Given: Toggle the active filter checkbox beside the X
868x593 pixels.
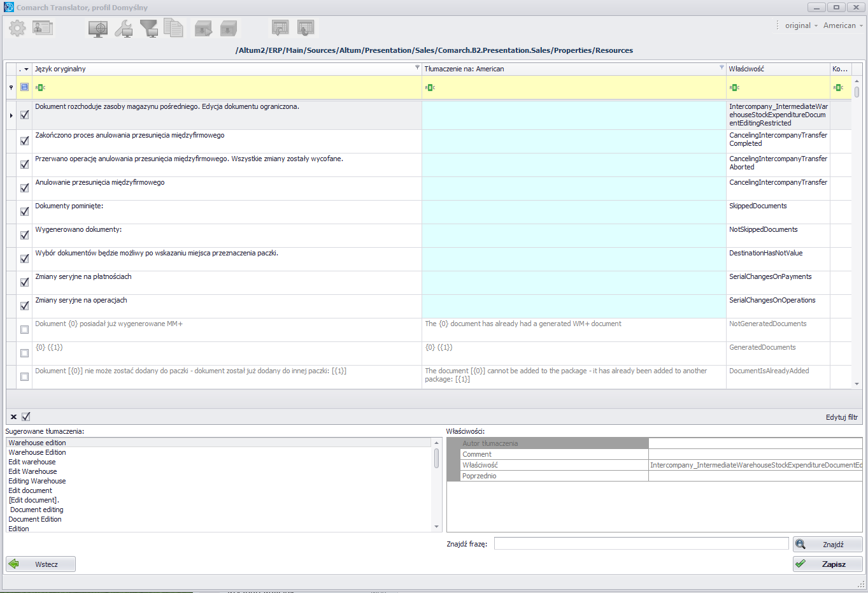Looking at the screenshot, I should 26,417.
